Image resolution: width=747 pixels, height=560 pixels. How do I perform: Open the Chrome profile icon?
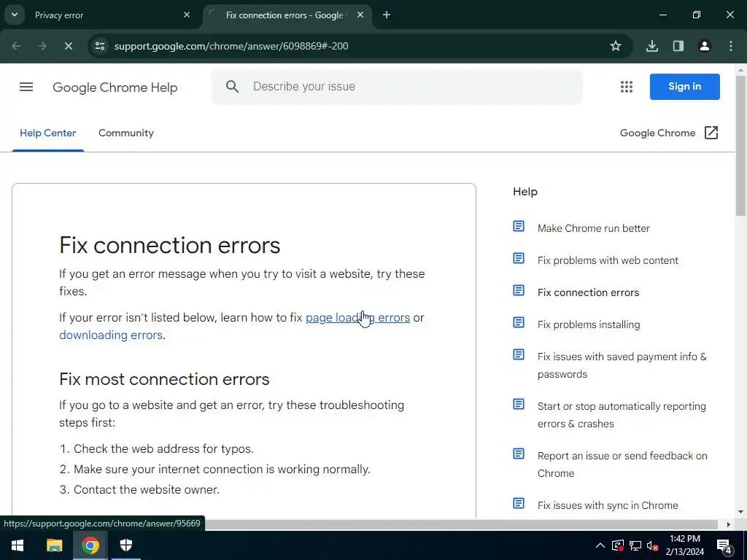tap(704, 46)
